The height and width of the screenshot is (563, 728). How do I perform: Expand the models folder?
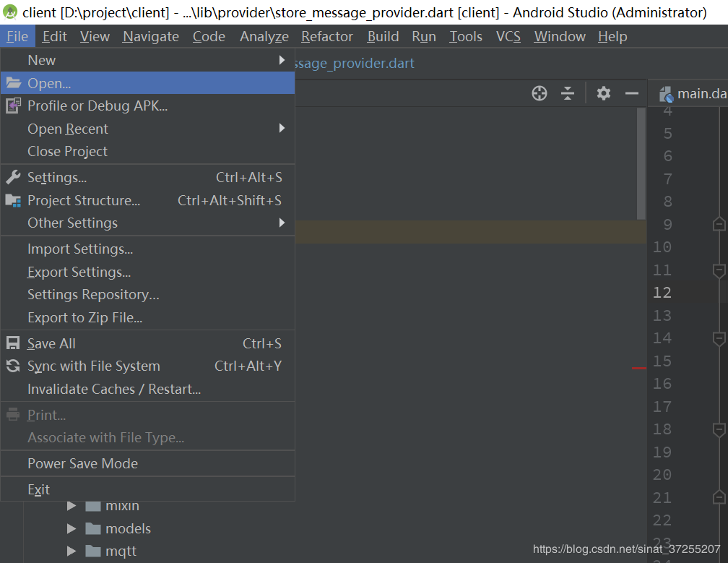coord(71,528)
